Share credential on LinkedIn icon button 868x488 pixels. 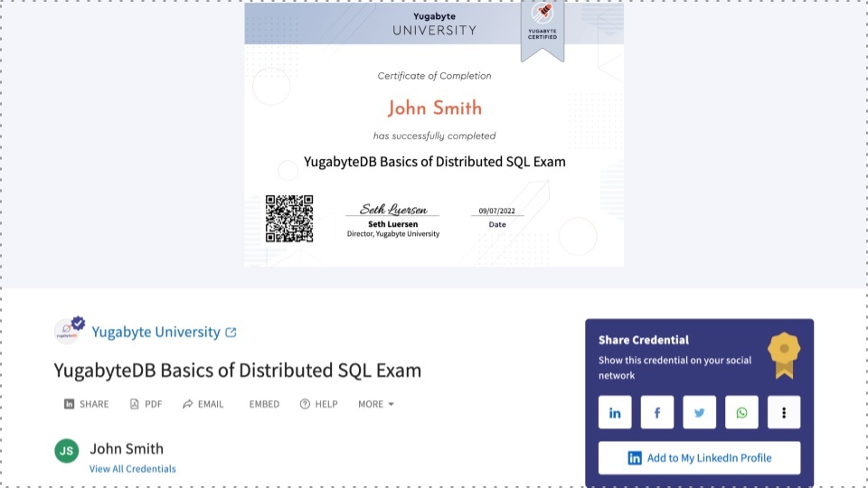click(615, 412)
